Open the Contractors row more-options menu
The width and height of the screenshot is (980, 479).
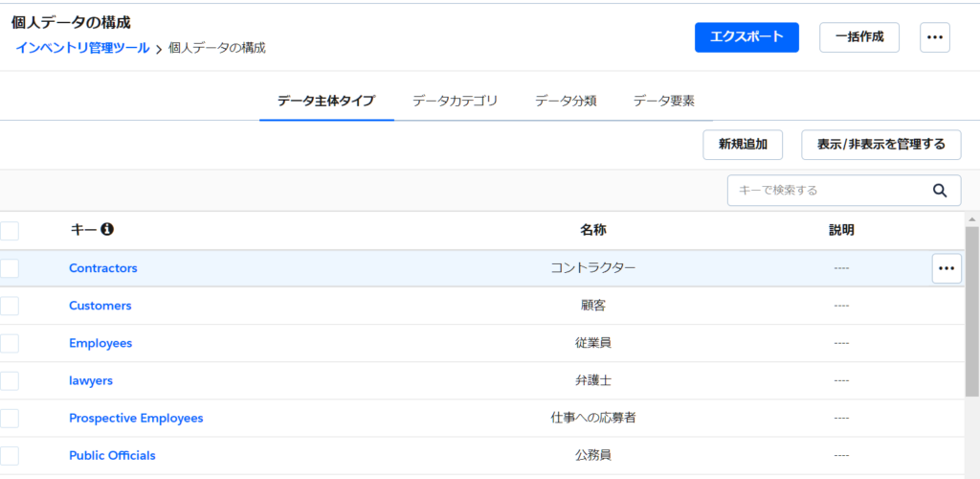(947, 268)
